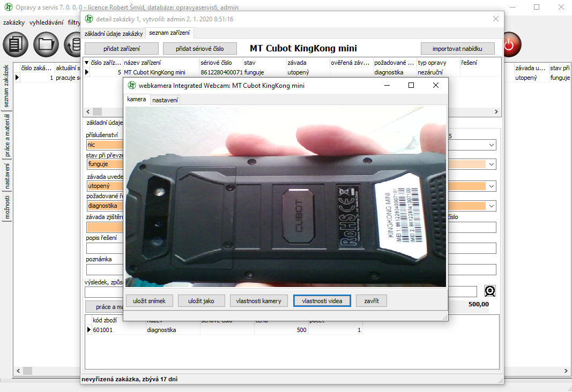Click the nic příslušenství field
This screenshot has height=392, width=572.
click(105, 145)
